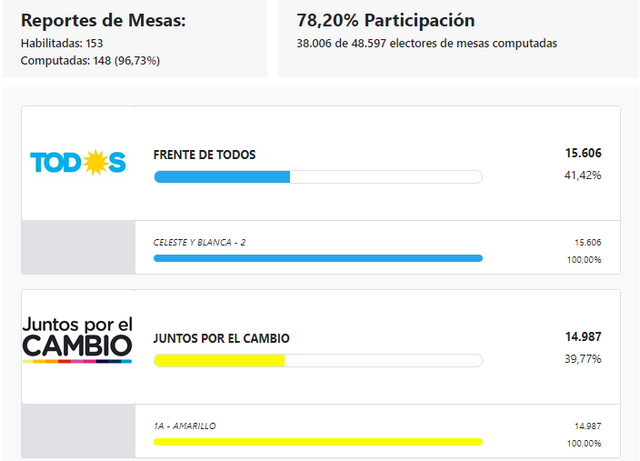Image resolution: width=640 pixels, height=461 pixels.
Task: Click the Computadas: 148 (96,73%) line
Action: pos(90,61)
